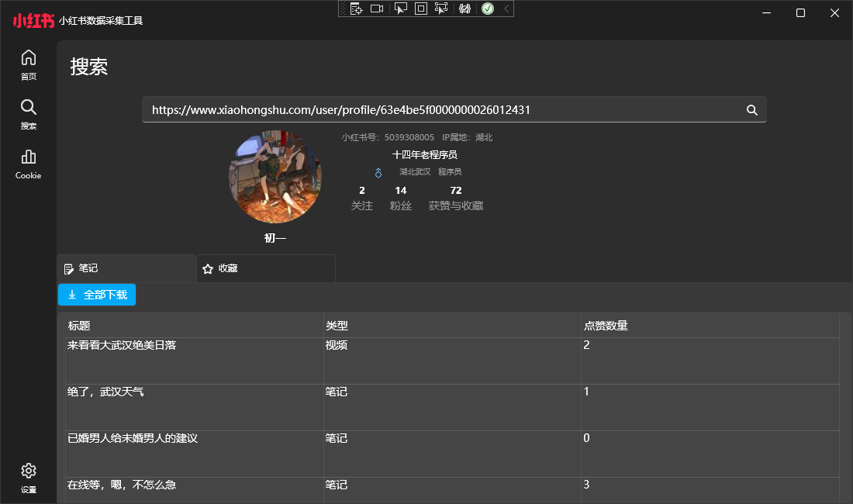The width and height of the screenshot is (853, 504).
Task: Minimize the application window
Action: pos(766,12)
